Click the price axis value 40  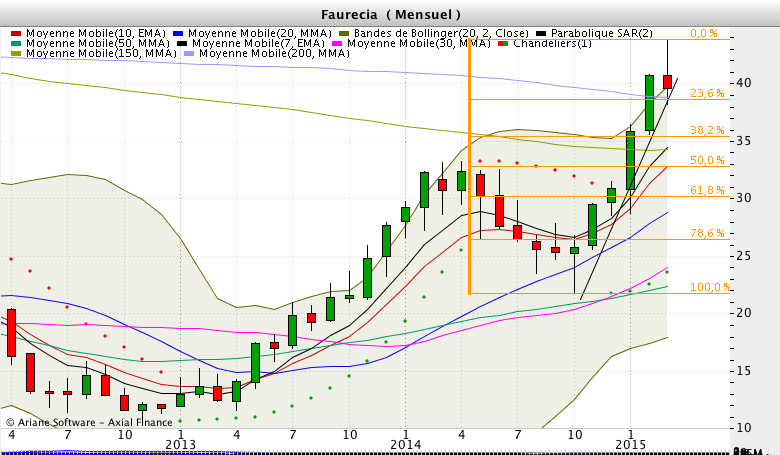pyautogui.click(x=744, y=83)
